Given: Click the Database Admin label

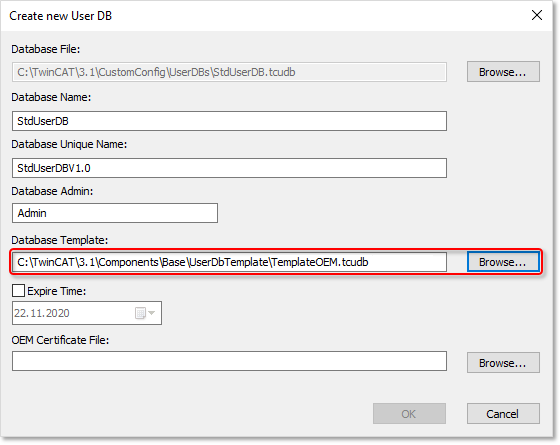Looking at the screenshot, I should [52, 191].
